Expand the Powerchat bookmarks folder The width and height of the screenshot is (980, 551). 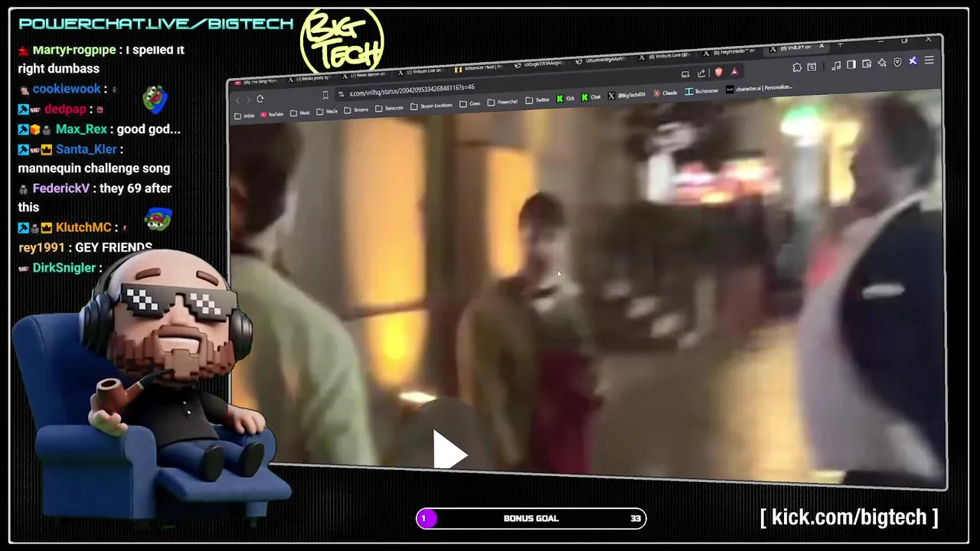click(x=502, y=102)
